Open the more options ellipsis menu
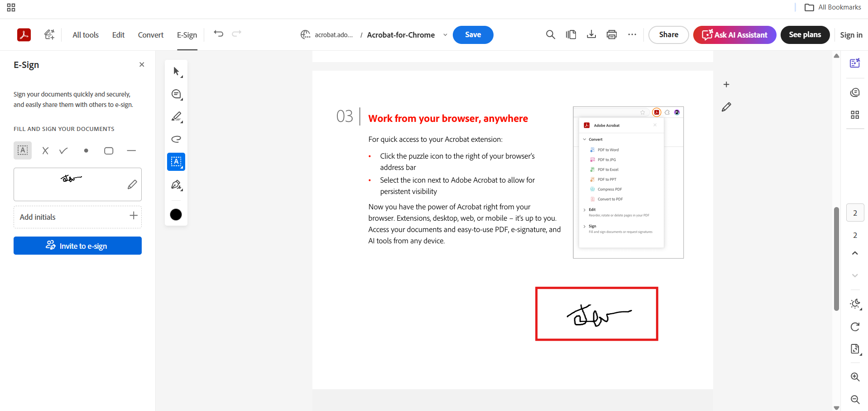The height and width of the screenshot is (411, 868). coord(632,35)
